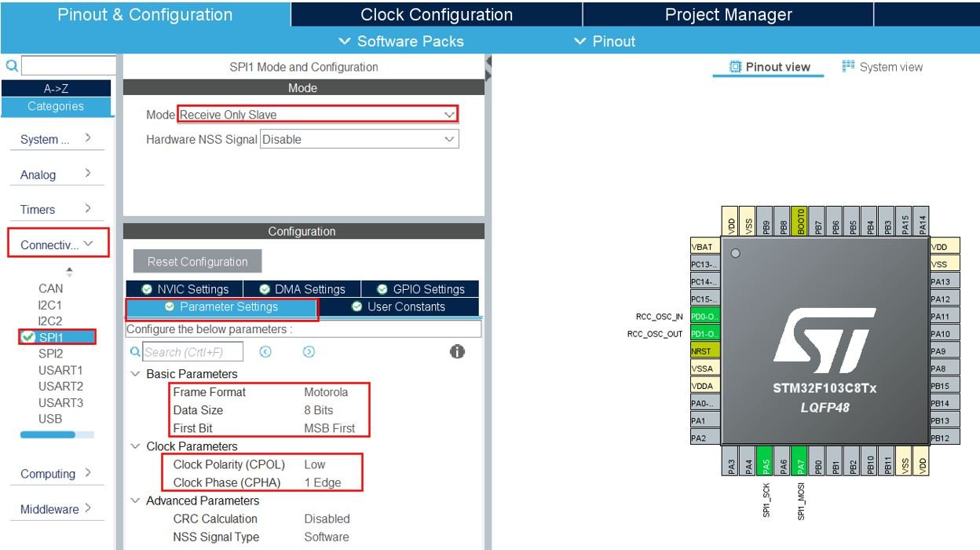Collapse the Advanced Parameters group
980x550 pixels.
point(136,500)
